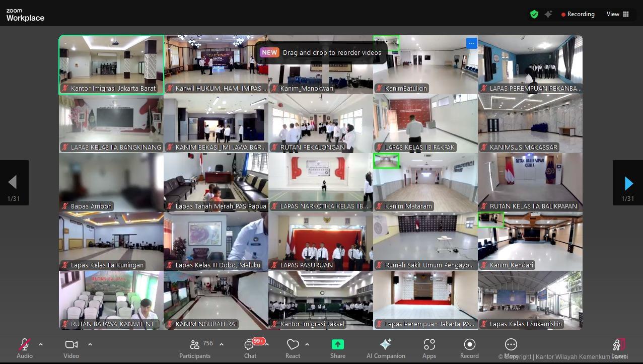The height and width of the screenshot is (364, 643).
Task: Expand the audio options arrow
Action: tap(41, 344)
